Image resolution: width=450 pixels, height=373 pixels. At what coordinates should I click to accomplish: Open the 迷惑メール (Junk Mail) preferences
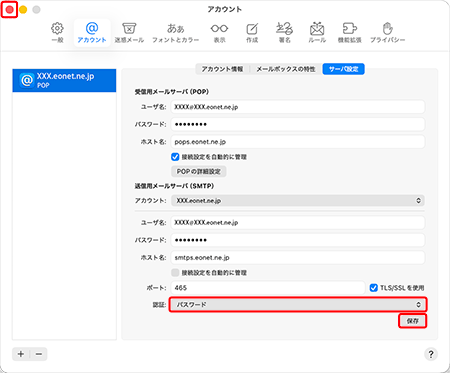[x=129, y=33]
